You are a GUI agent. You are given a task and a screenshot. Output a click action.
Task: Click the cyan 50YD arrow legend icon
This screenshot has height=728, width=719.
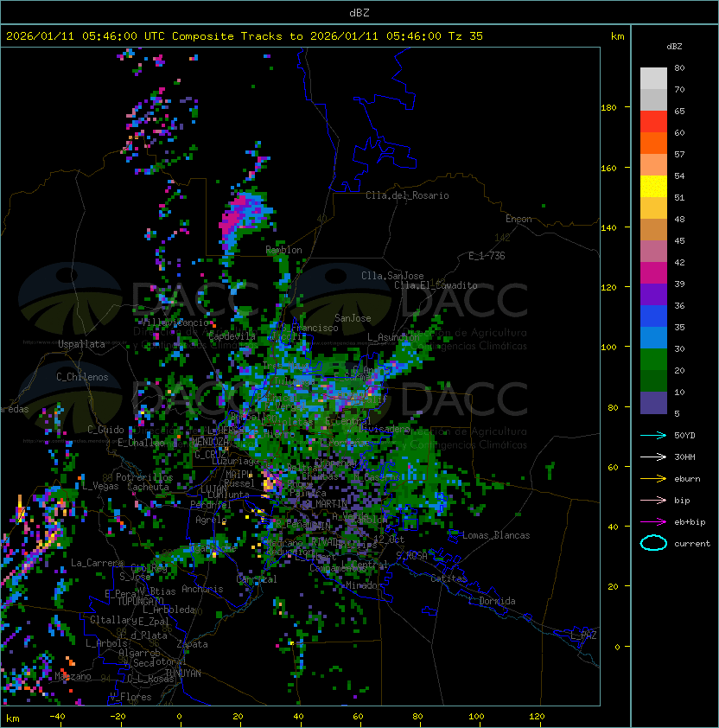653,436
